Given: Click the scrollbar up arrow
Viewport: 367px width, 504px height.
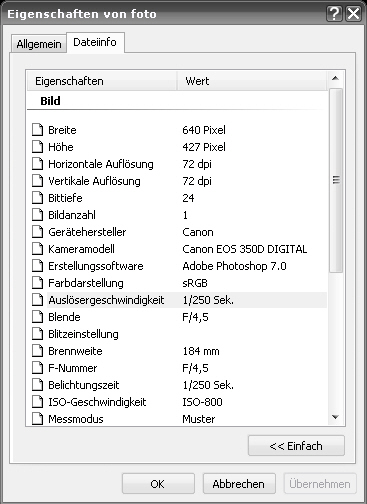Looking at the screenshot, I should (x=336, y=78).
